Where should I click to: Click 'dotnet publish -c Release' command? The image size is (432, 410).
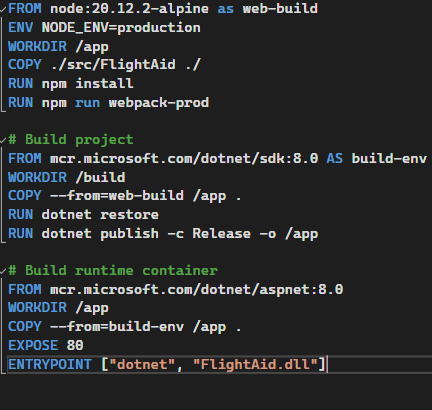click(x=146, y=233)
